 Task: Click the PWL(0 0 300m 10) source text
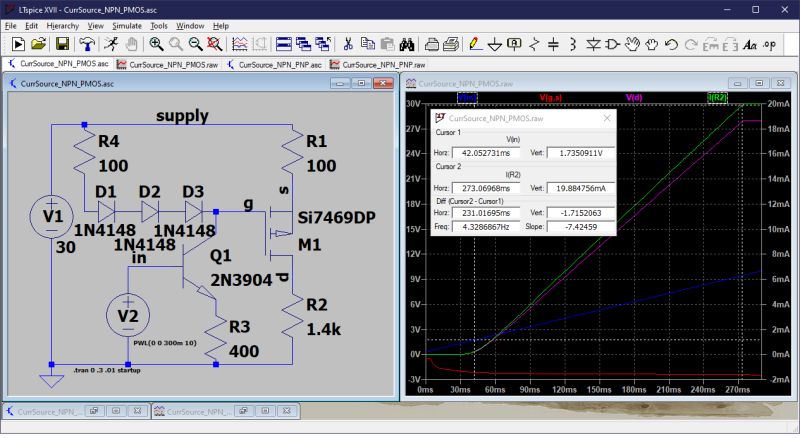pyautogui.click(x=164, y=343)
